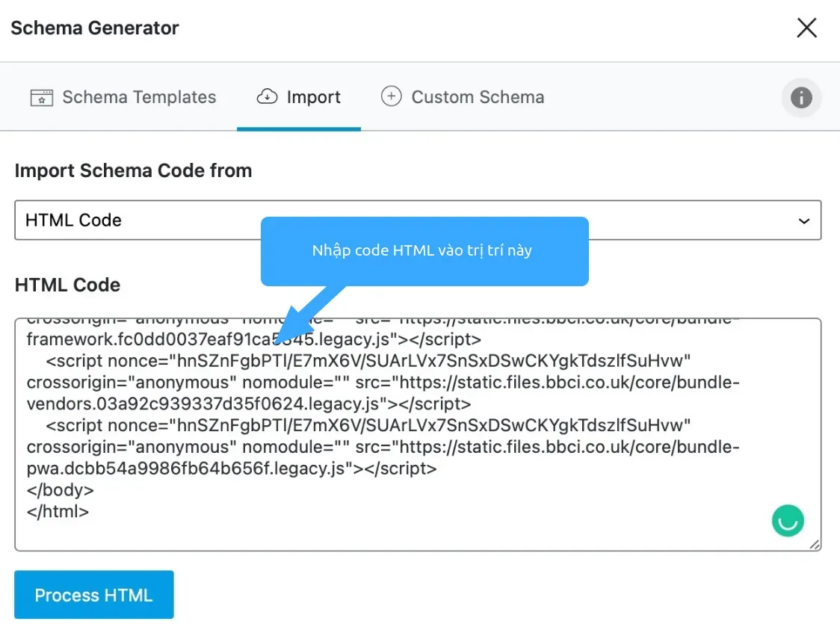Viewport: 840px width, 624px height.
Task: Click the textarea resize handle corner
Action: [815, 545]
